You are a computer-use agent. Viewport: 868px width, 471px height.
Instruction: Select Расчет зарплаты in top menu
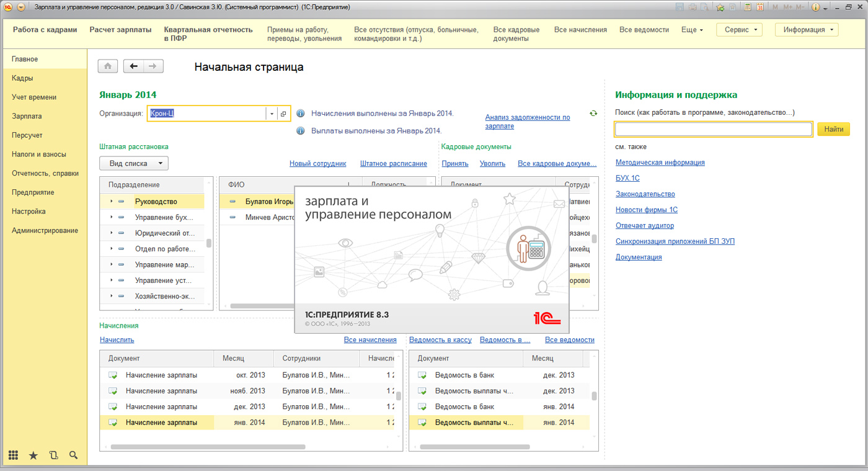[120, 30]
